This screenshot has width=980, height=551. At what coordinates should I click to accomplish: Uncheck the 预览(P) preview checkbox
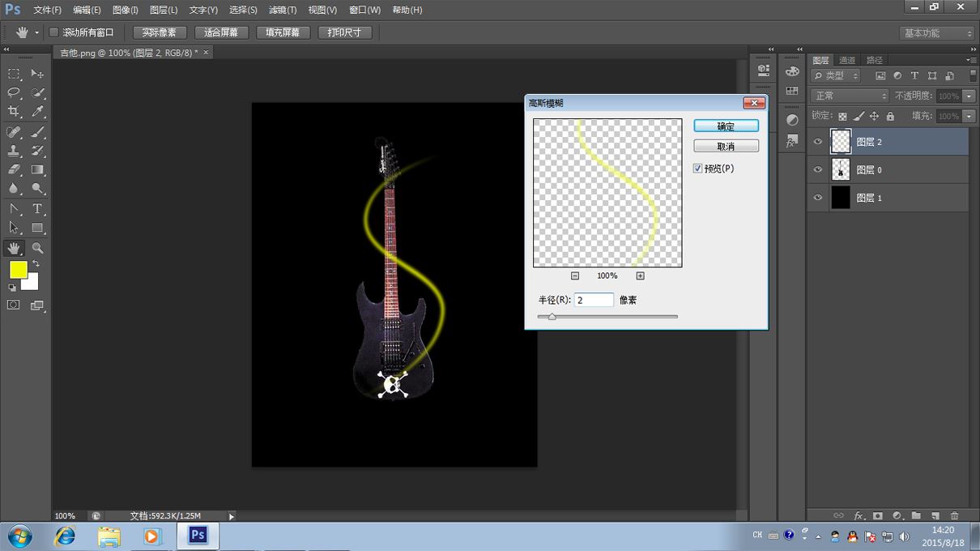click(x=698, y=169)
